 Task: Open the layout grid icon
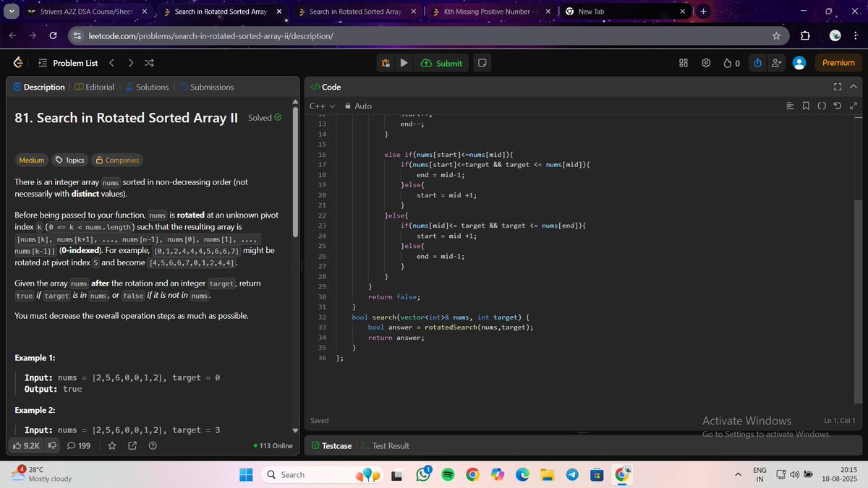coord(684,64)
